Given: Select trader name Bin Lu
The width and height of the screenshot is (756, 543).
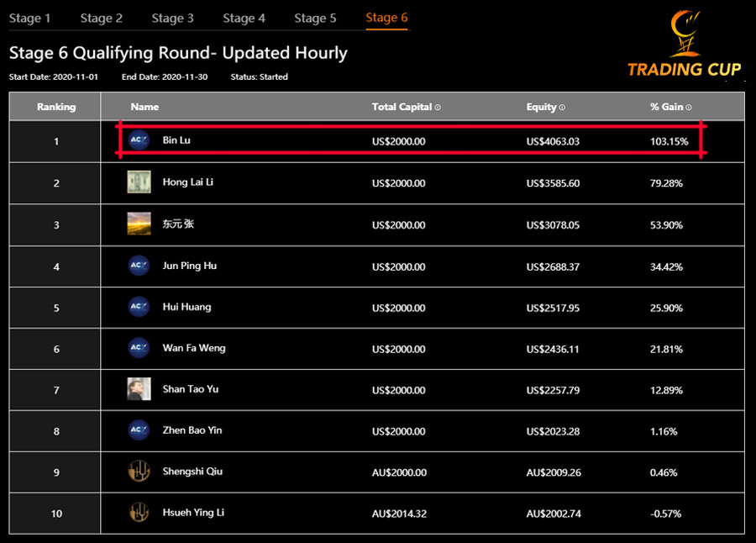Looking at the screenshot, I should (176, 140).
